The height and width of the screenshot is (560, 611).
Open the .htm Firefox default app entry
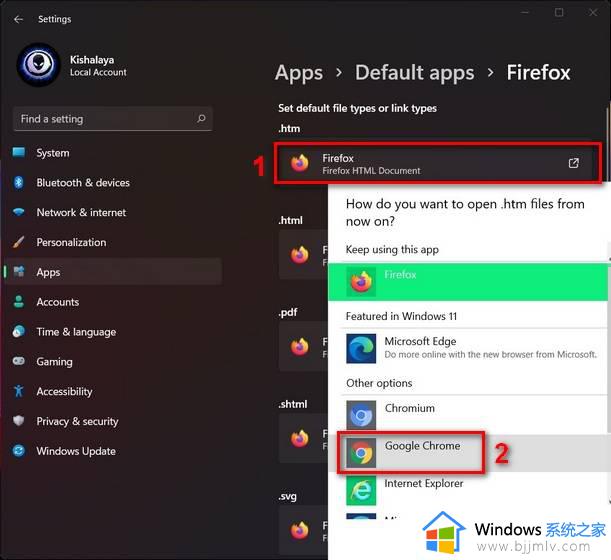point(438,163)
